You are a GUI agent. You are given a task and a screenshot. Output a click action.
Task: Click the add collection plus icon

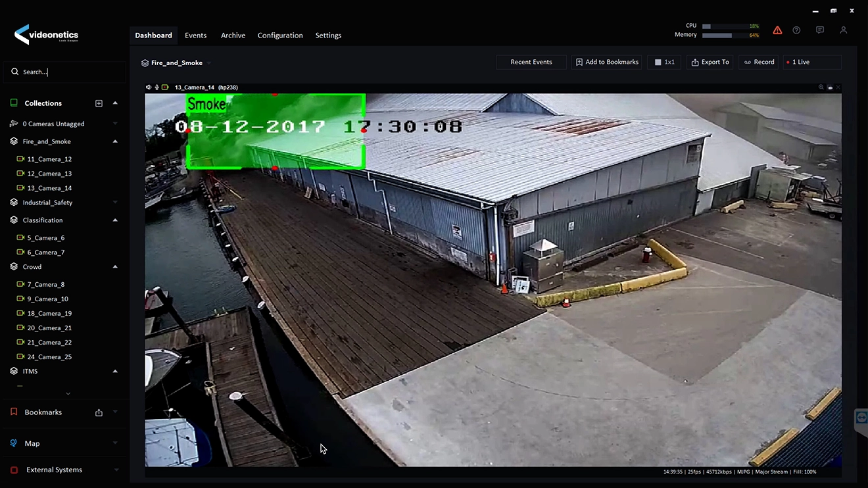99,103
